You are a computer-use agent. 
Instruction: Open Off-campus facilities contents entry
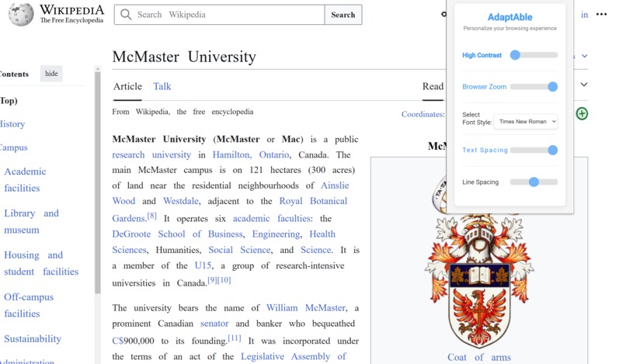(29, 305)
